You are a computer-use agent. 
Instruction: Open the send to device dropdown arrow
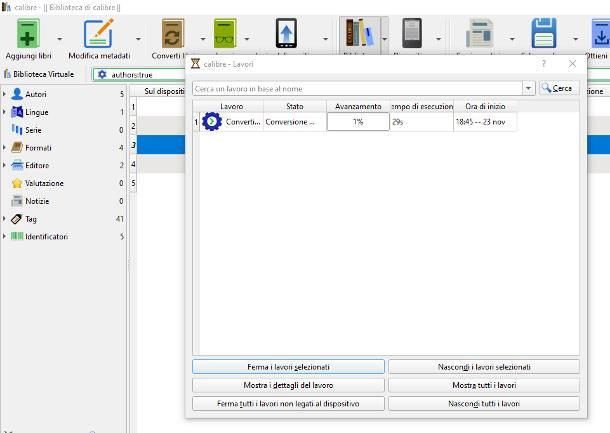[x=325, y=39]
